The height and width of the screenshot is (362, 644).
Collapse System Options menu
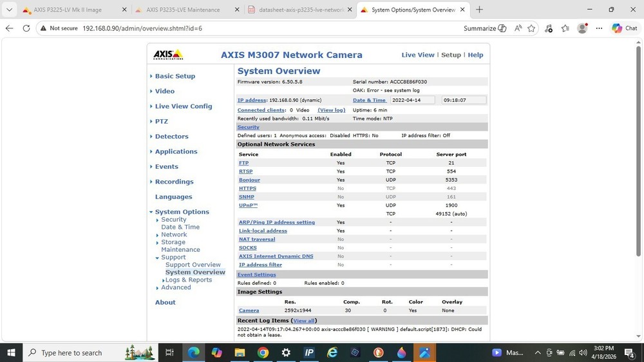(x=182, y=212)
